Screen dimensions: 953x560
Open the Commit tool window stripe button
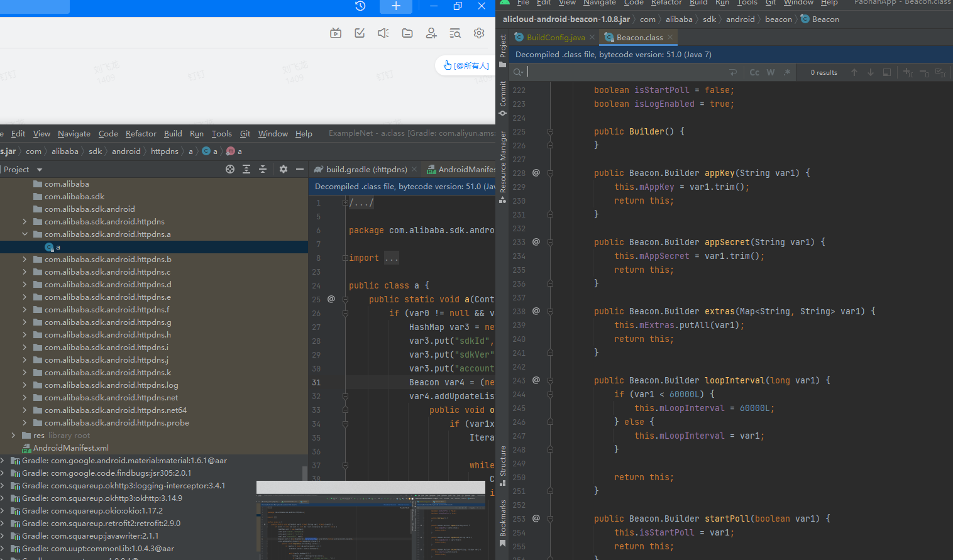coord(503,98)
